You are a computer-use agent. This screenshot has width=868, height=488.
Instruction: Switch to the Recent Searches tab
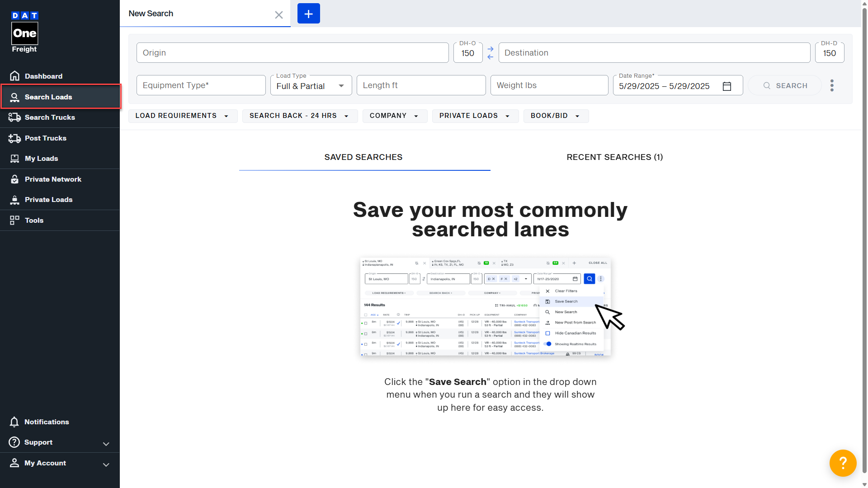tap(615, 157)
